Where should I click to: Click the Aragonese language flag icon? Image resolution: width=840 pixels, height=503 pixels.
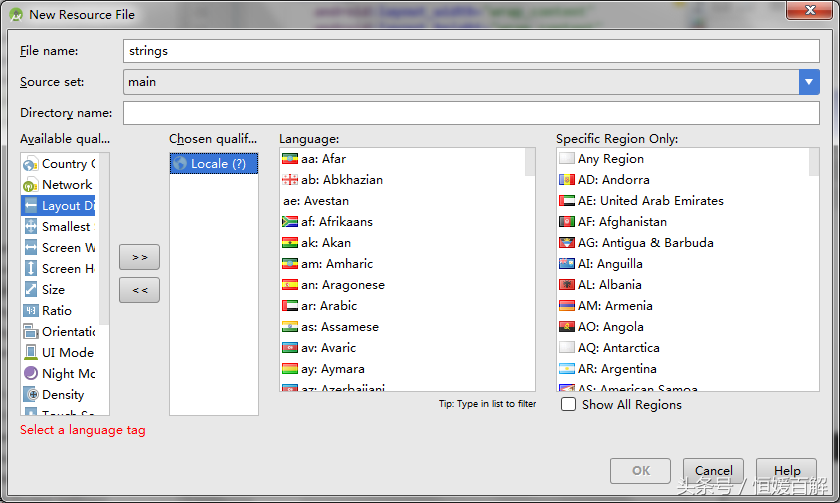pyautogui.click(x=290, y=285)
